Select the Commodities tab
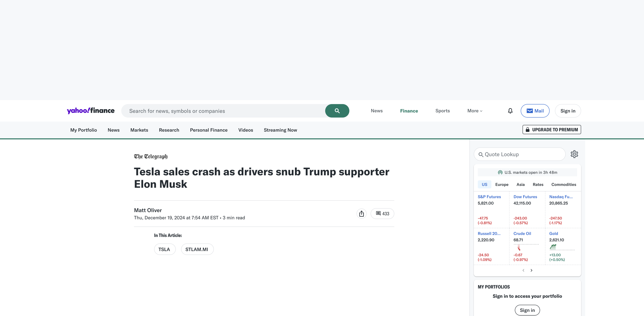This screenshot has width=644, height=316. coord(563,184)
